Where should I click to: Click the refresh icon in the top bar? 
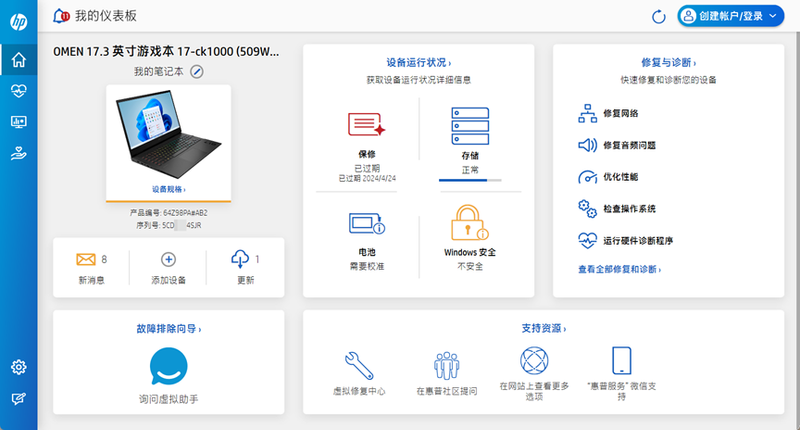[x=659, y=16]
